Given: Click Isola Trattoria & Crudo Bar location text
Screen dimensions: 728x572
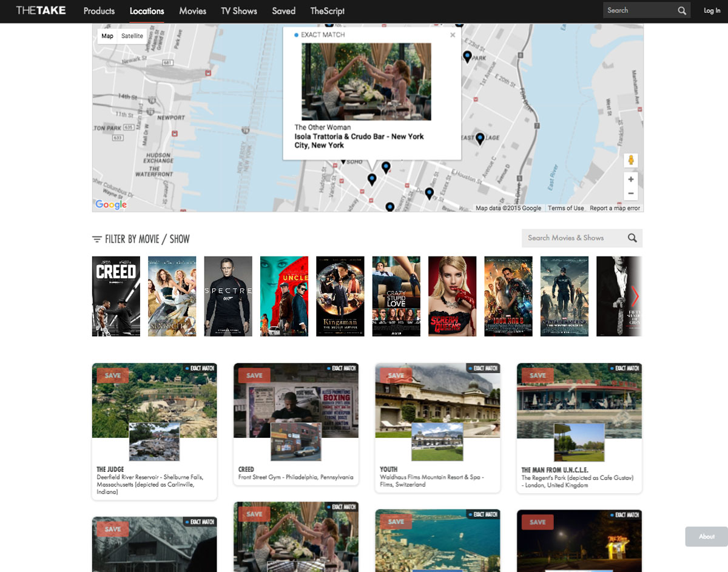Looking at the screenshot, I should click(359, 141).
